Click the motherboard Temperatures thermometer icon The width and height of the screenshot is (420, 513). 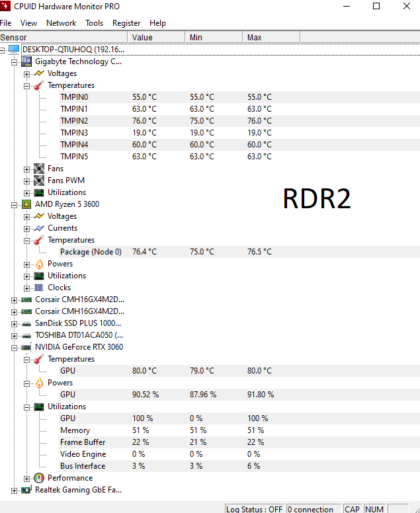coord(39,85)
